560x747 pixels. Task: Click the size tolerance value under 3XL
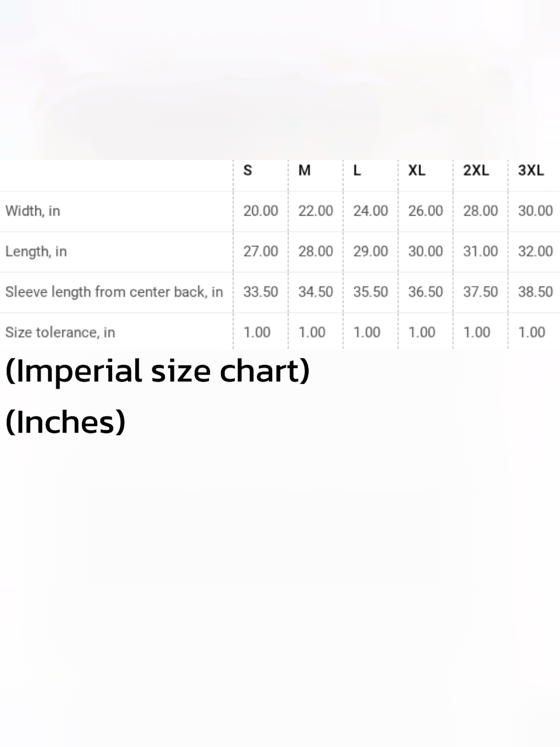coord(531,333)
